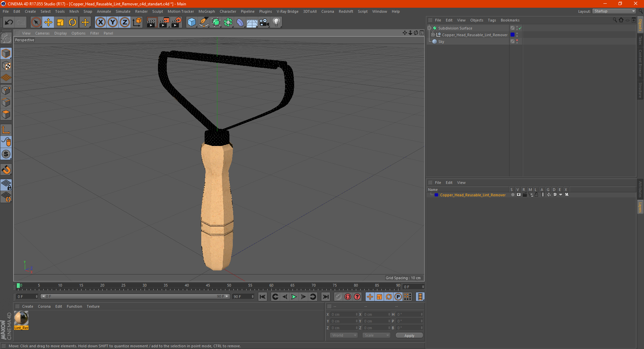Screen dimensions: 644x349
Task: Enable Points mode in left sidebar
Action: tap(6, 90)
